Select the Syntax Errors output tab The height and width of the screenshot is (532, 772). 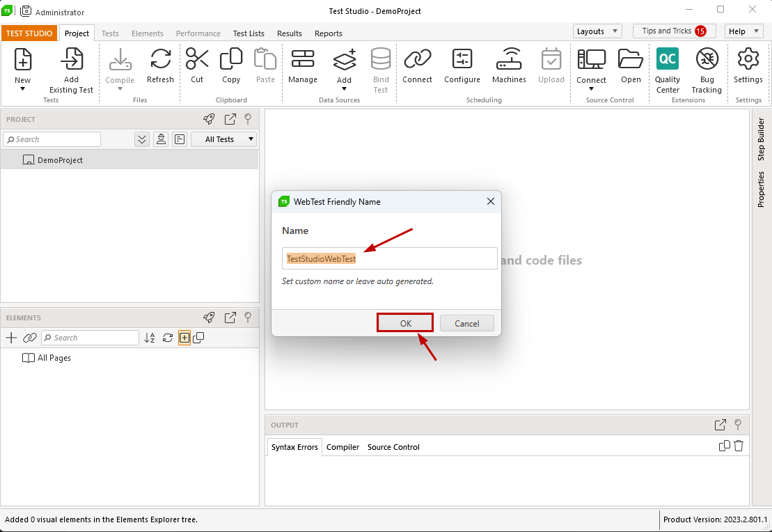(x=294, y=447)
